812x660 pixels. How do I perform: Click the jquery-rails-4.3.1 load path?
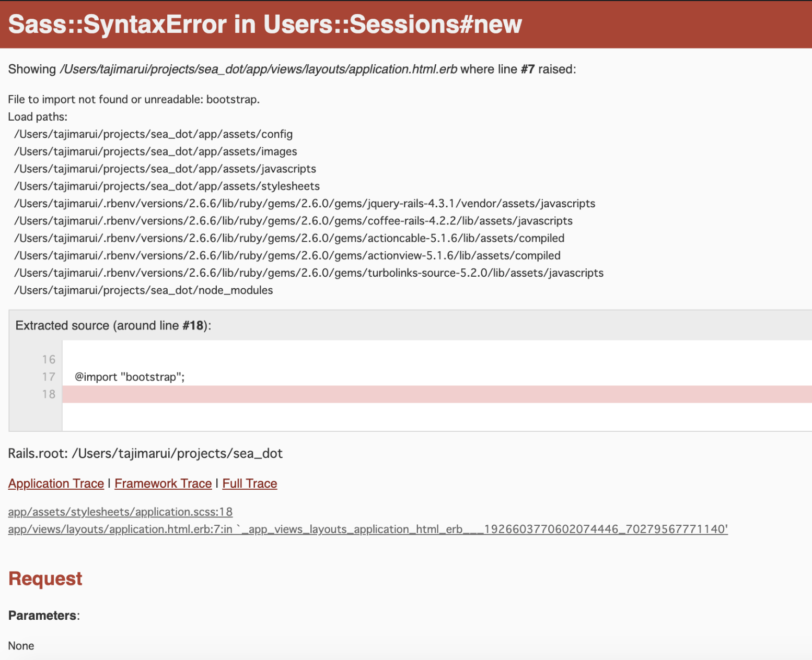pos(305,203)
